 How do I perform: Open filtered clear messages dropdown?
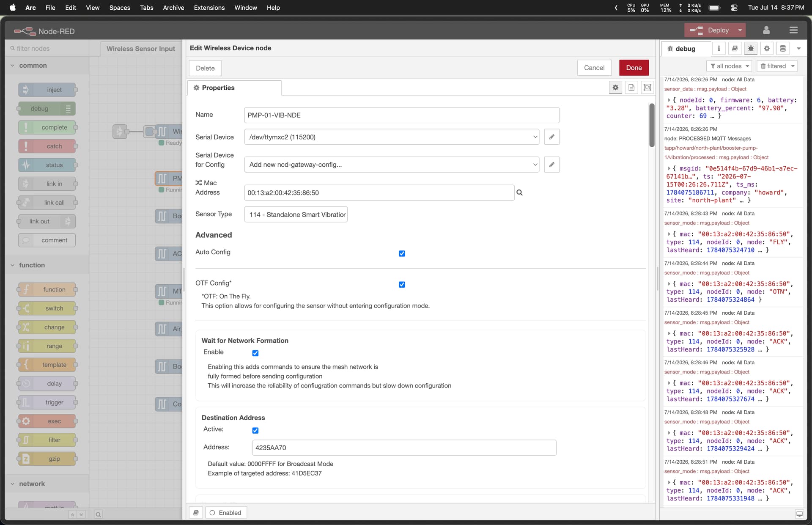click(x=777, y=66)
